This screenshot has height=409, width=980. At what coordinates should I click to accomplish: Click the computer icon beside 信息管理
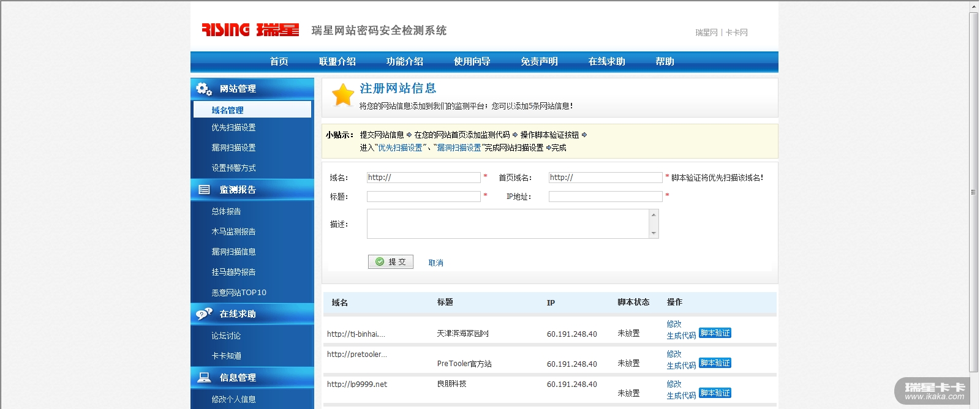tap(204, 378)
